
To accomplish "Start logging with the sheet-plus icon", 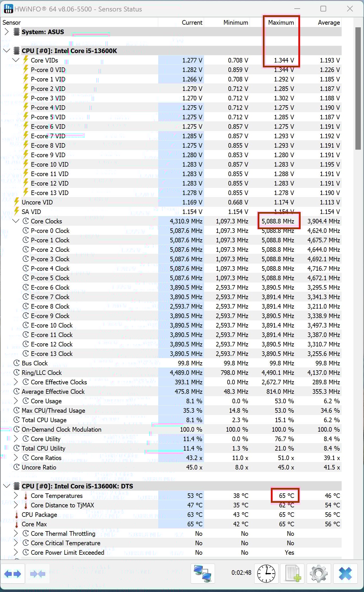I will [x=292, y=574].
